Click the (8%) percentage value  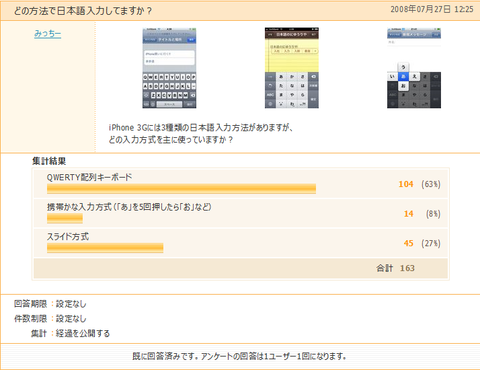pyautogui.click(x=433, y=214)
